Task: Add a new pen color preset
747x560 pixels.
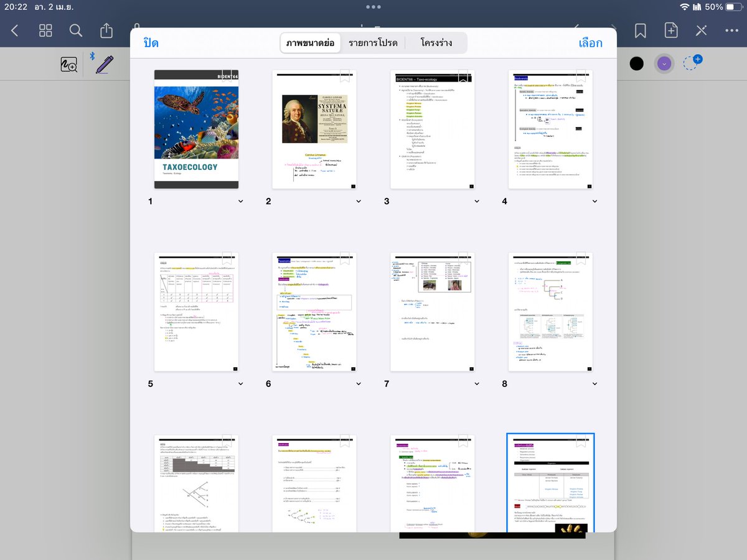Action: [692, 62]
